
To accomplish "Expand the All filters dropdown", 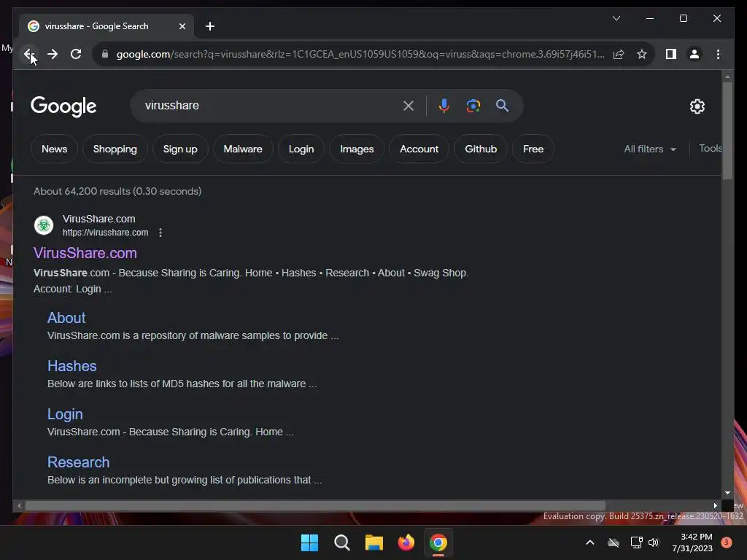I will pos(650,149).
